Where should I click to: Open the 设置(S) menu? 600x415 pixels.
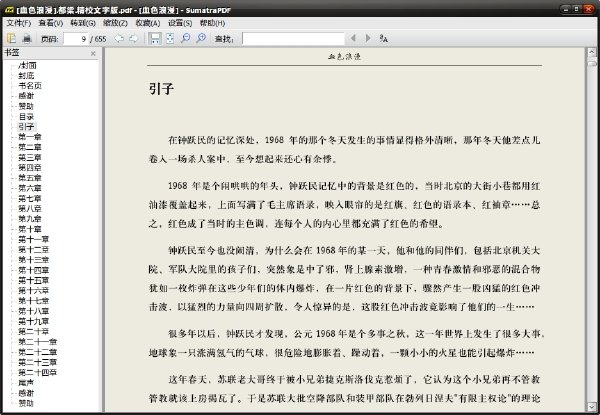[x=180, y=23]
